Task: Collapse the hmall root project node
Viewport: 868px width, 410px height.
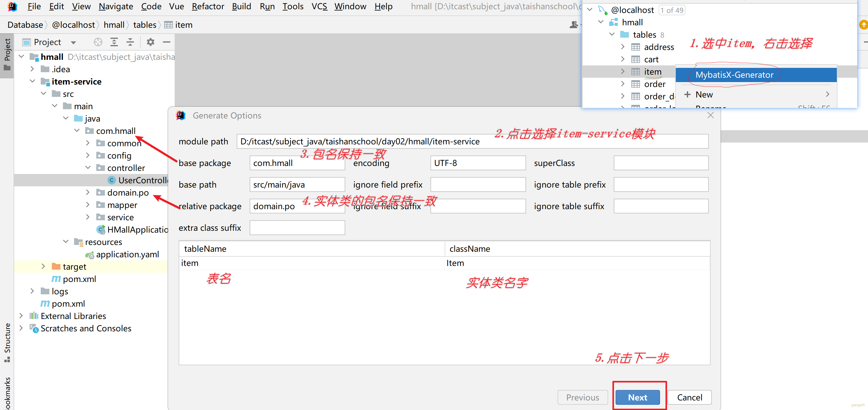Action: point(22,56)
